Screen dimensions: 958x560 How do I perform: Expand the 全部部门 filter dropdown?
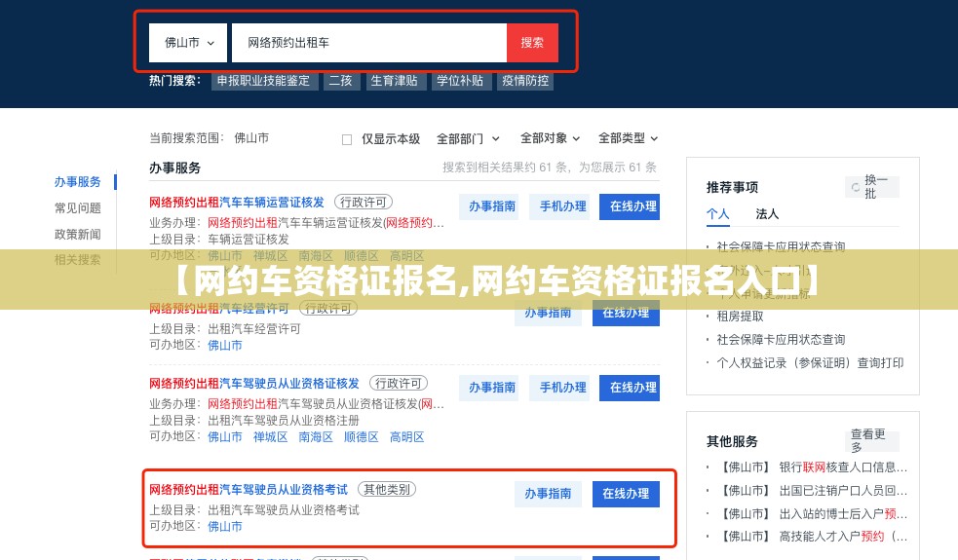pos(468,138)
